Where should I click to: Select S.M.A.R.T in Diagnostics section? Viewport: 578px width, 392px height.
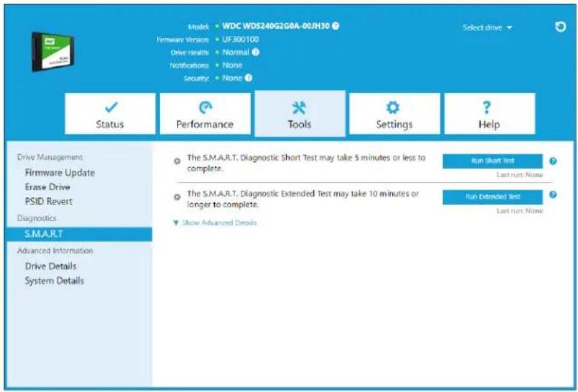(79, 234)
